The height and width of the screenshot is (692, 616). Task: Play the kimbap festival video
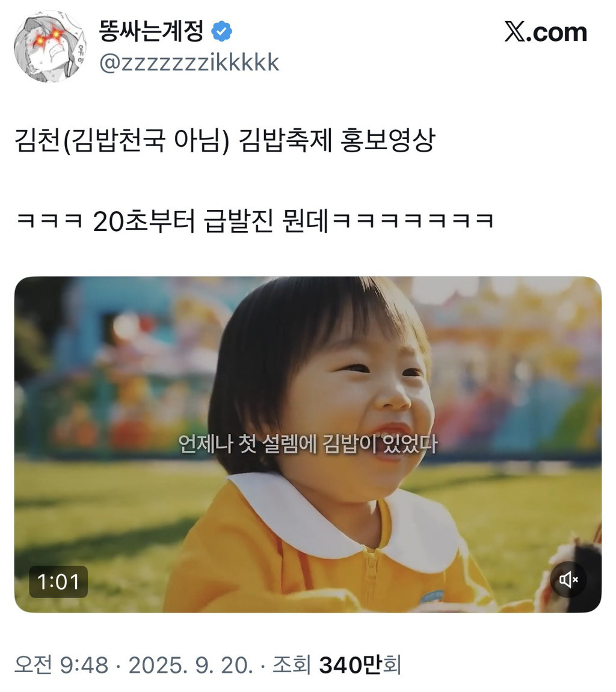[308, 445]
